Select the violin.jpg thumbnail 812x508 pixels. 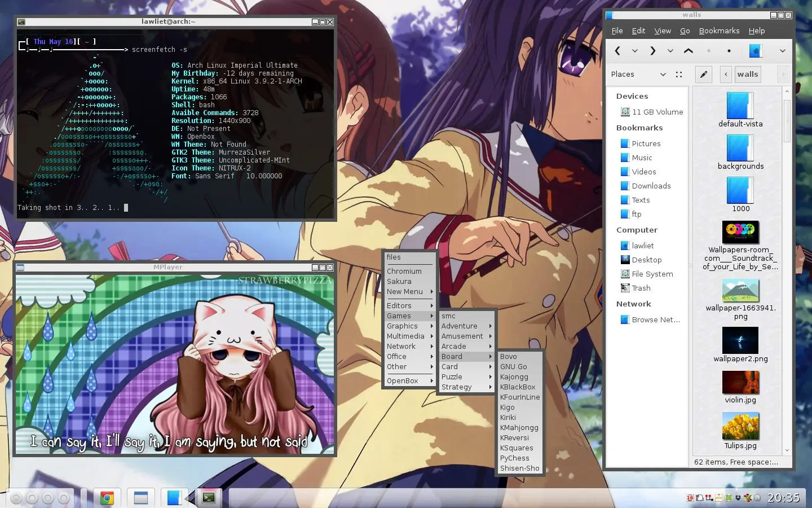[x=740, y=384]
